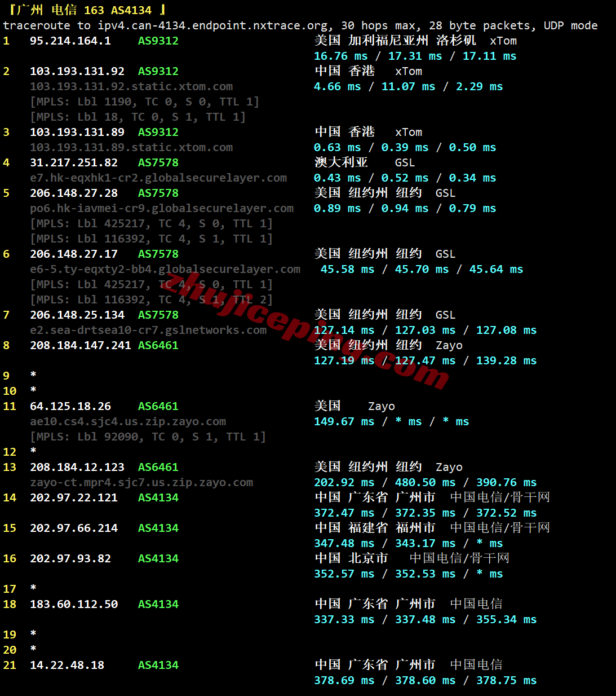The width and height of the screenshot is (616, 696).
Task: Click IP 206.148.27.28 at hop 5
Action: (x=74, y=193)
